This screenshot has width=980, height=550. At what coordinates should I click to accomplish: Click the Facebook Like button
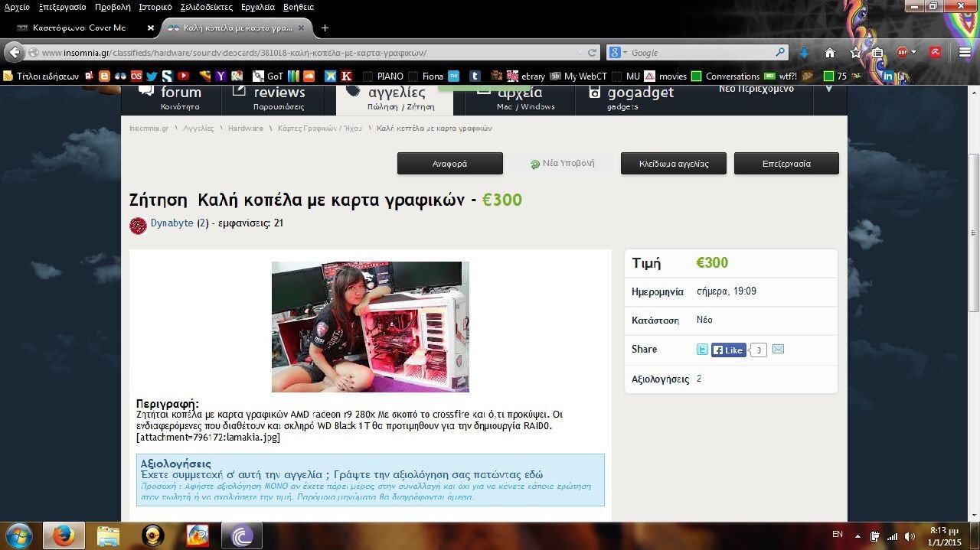(728, 350)
